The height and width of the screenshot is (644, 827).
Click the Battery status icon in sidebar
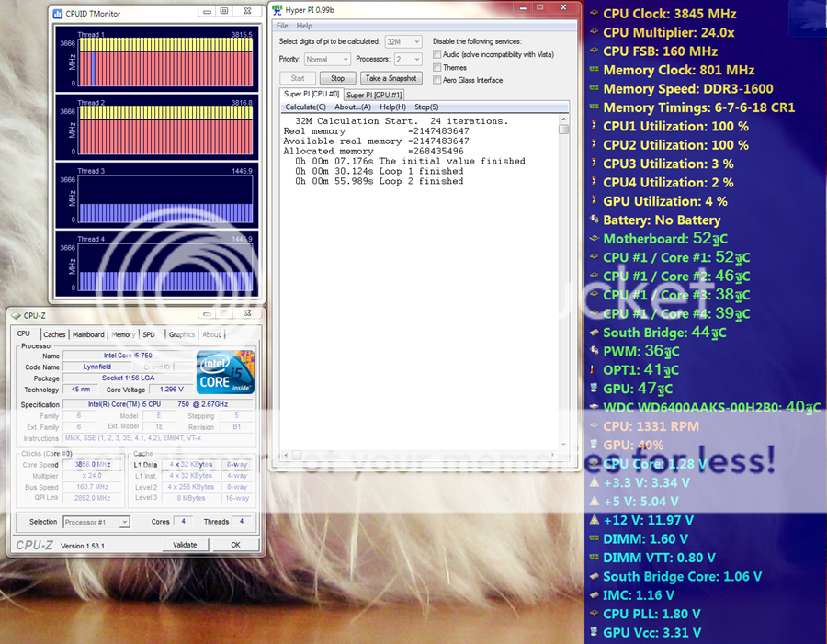(593, 220)
